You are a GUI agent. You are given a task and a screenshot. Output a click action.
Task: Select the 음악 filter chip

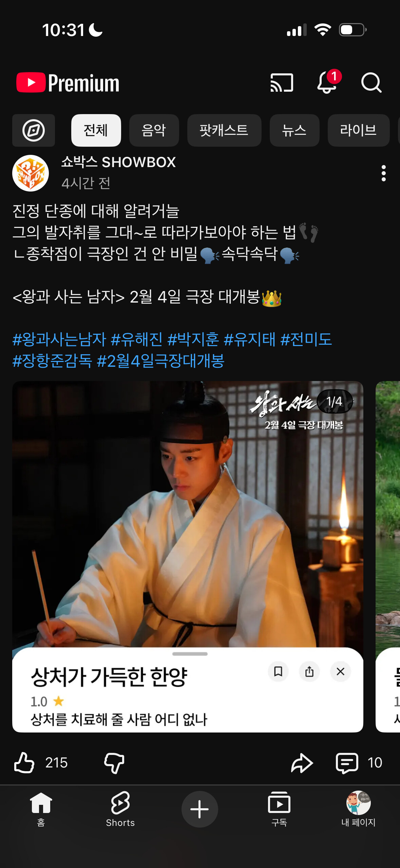click(x=154, y=130)
